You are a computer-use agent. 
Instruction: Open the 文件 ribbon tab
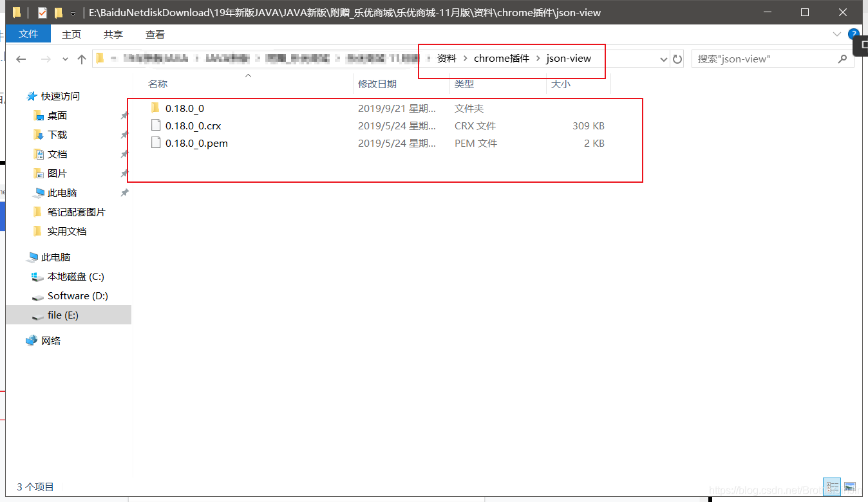[28, 34]
